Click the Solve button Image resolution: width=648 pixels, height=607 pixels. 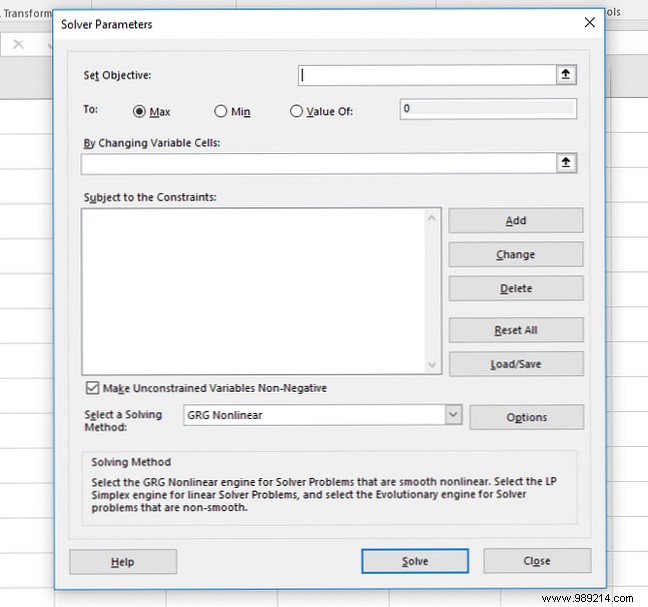point(415,561)
